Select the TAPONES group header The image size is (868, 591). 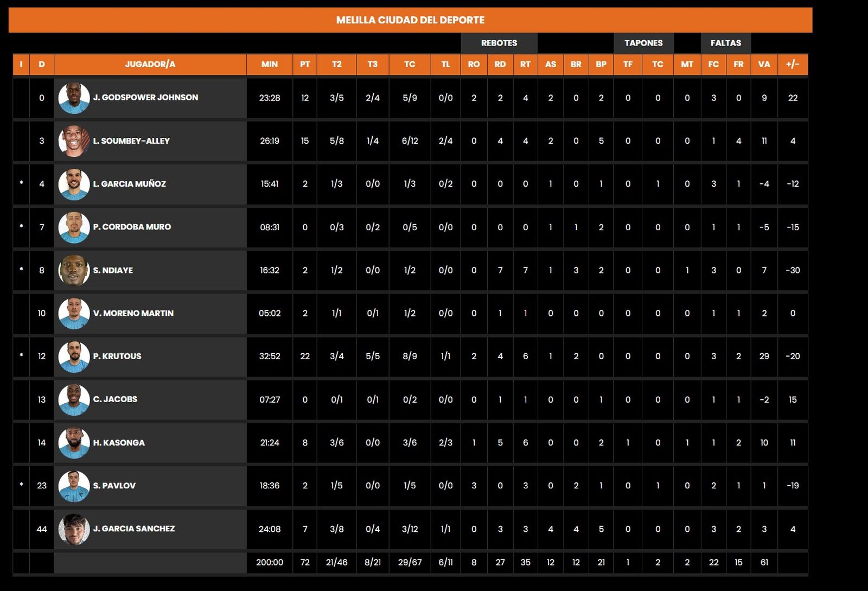643,43
